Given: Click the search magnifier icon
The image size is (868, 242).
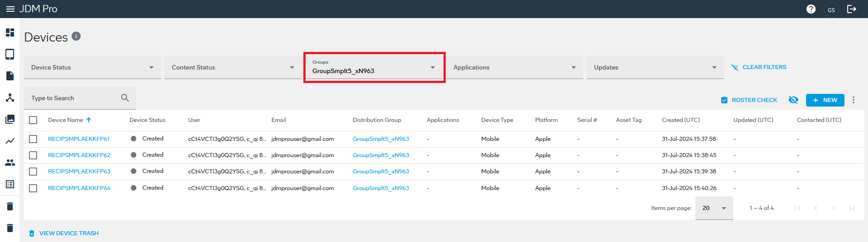Looking at the screenshot, I should 125,98.
